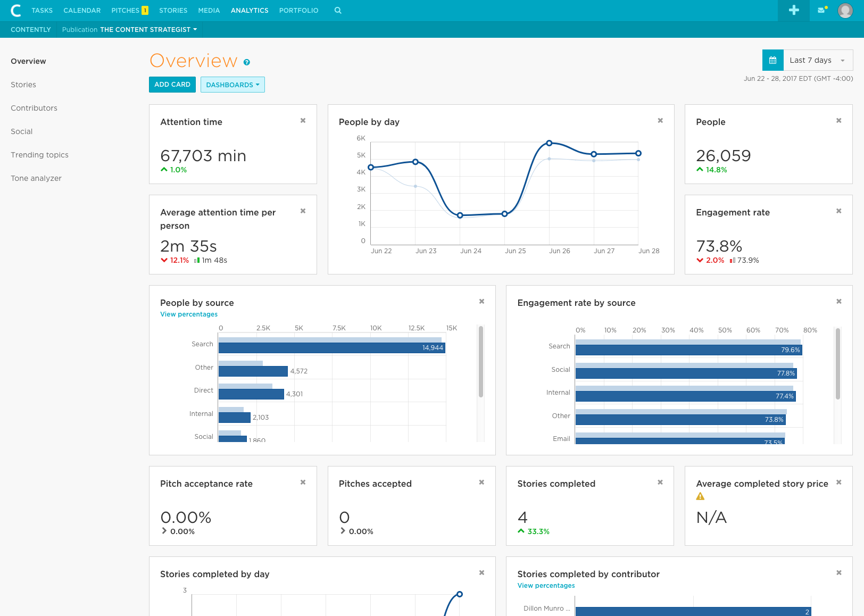Click the plus create-new icon
The height and width of the screenshot is (616, 864).
click(793, 11)
